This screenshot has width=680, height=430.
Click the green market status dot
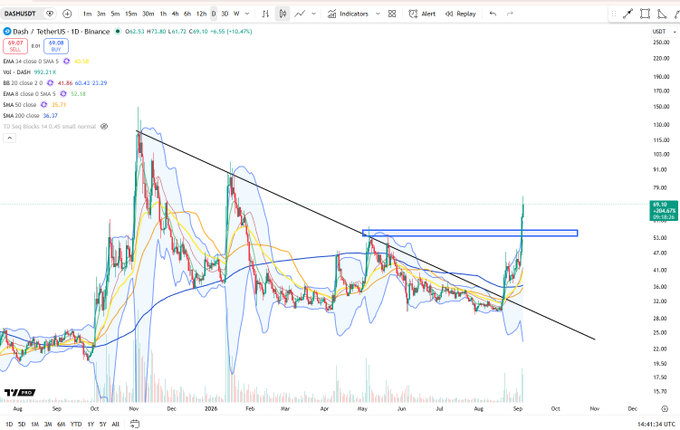tap(118, 31)
